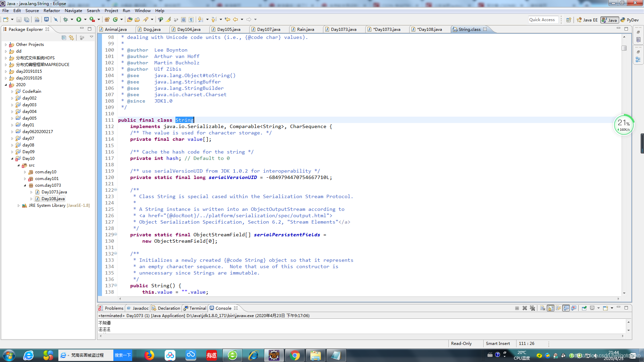
Task: Select the Declaration tab panel
Action: pyautogui.click(x=168, y=308)
